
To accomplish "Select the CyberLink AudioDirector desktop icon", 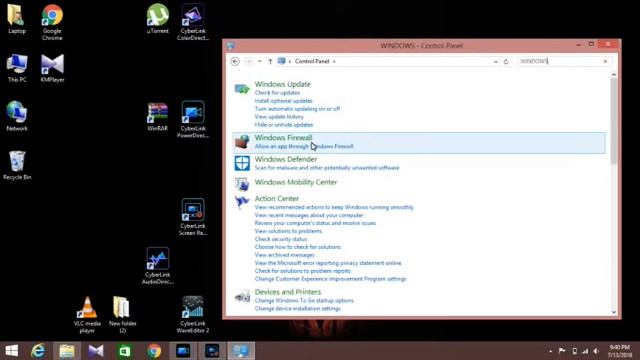I will 158,266.
